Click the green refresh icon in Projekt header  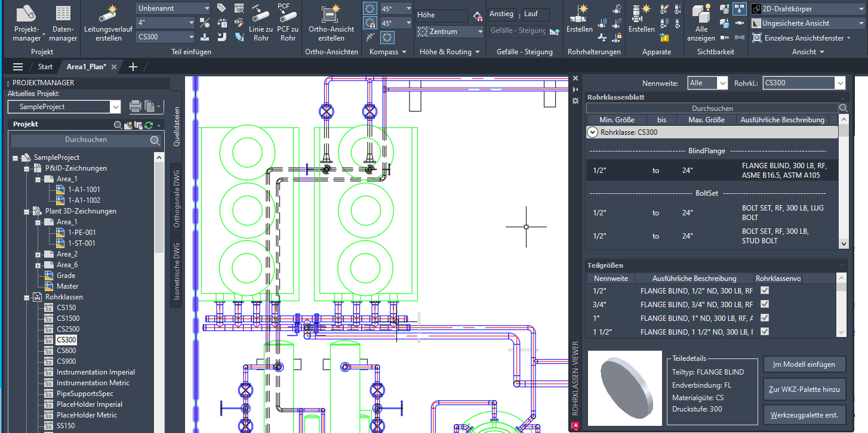[x=149, y=125]
